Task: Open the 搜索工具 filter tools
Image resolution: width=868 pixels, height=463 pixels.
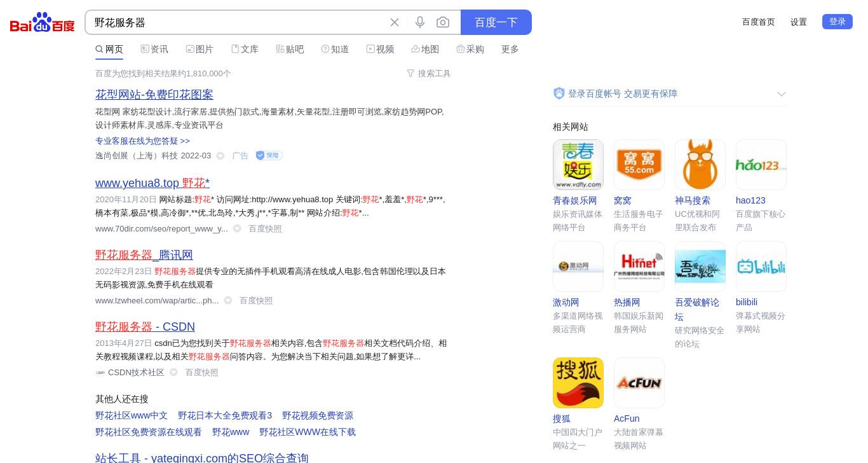Action: (429, 73)
